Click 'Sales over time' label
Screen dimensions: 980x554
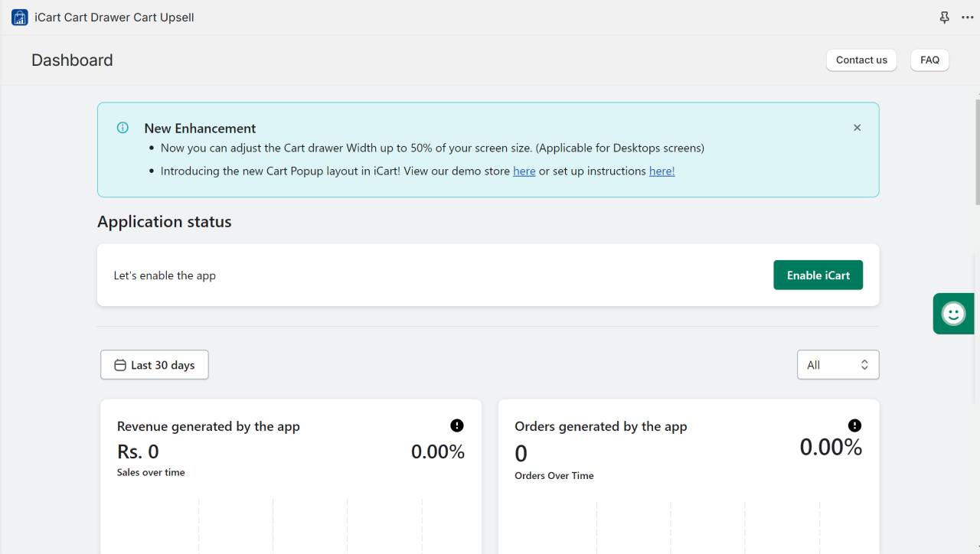coord(151,473)
